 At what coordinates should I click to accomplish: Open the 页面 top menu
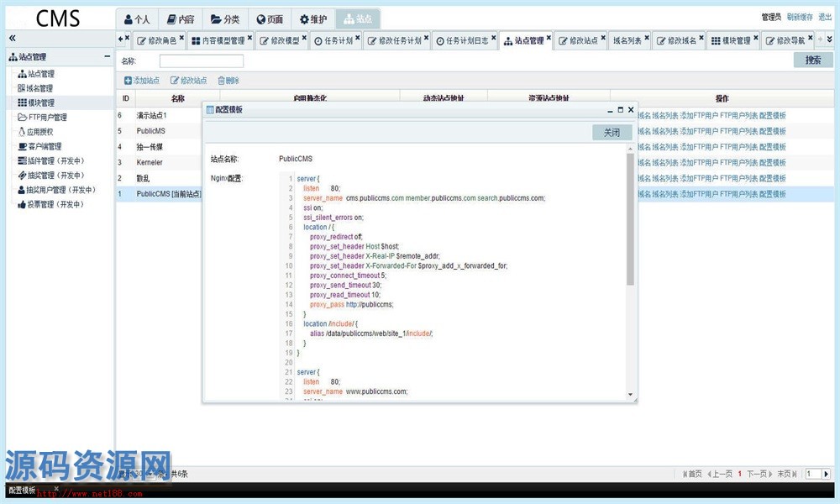click(270, 19)
